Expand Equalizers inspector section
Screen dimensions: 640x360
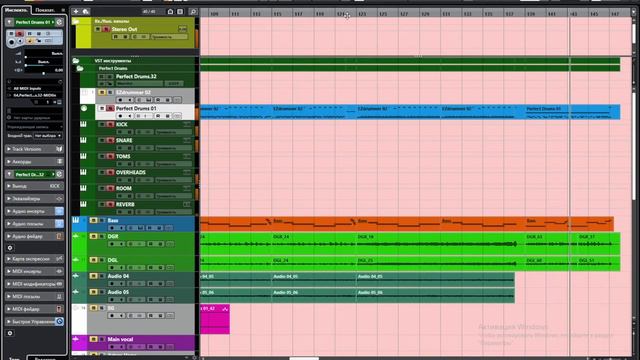click(x=8, y=199)
